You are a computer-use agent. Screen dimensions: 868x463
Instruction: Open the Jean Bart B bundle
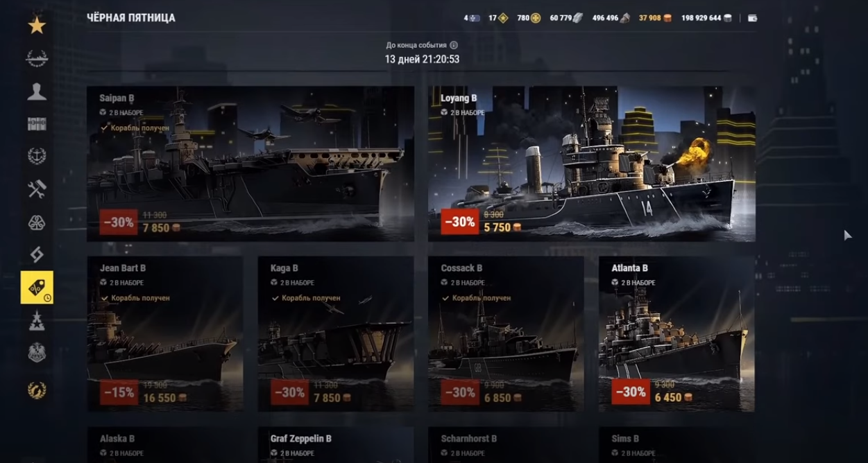click(x=165, y=334)
